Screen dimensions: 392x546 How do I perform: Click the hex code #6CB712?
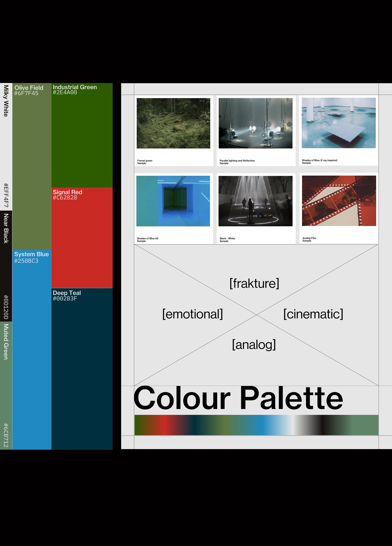(x=6, y=435)
